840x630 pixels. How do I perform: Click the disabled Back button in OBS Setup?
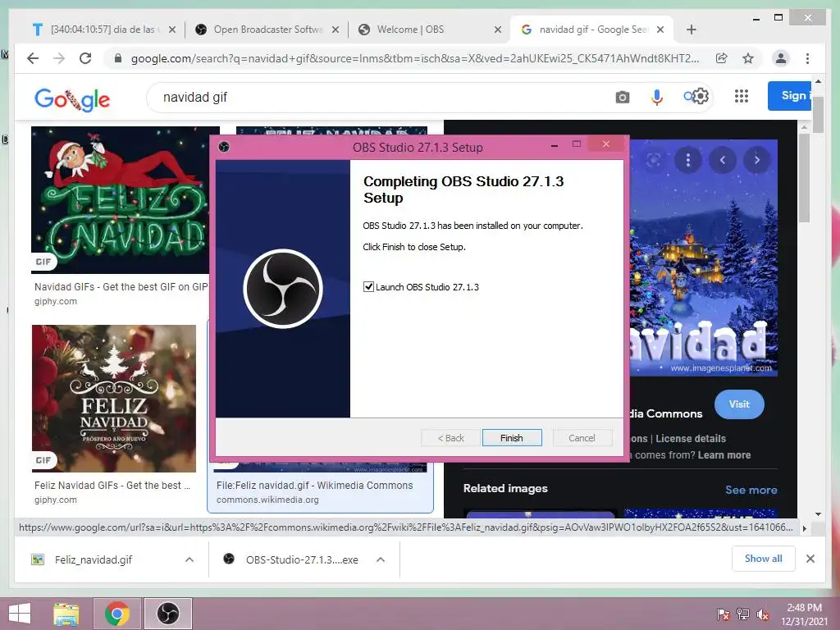pyautogui.click(x=450, y=438)
